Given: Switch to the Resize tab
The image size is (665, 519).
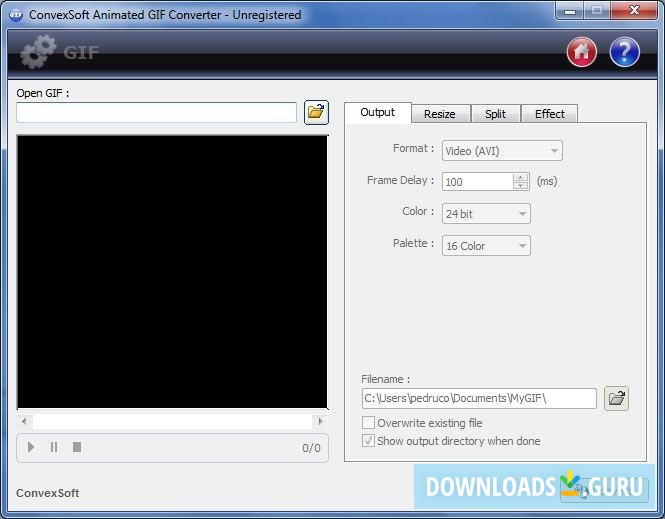Looking at the screenshot, I should 440,114.
